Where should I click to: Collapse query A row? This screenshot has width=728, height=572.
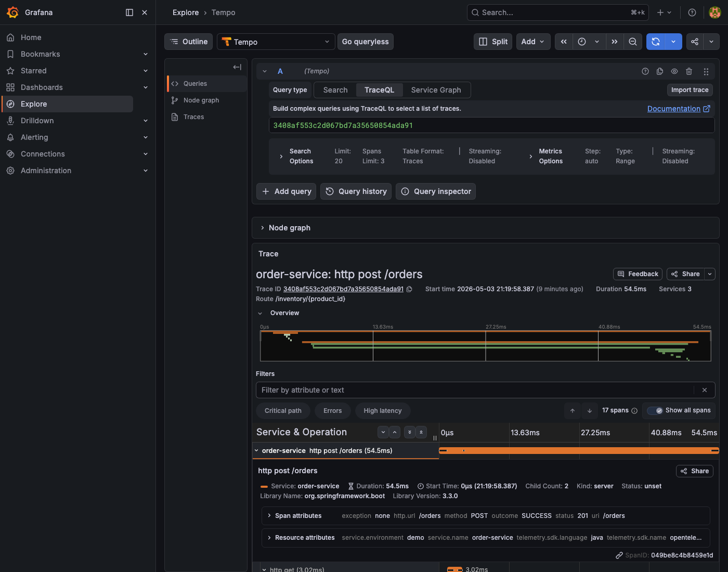[265, 71]
